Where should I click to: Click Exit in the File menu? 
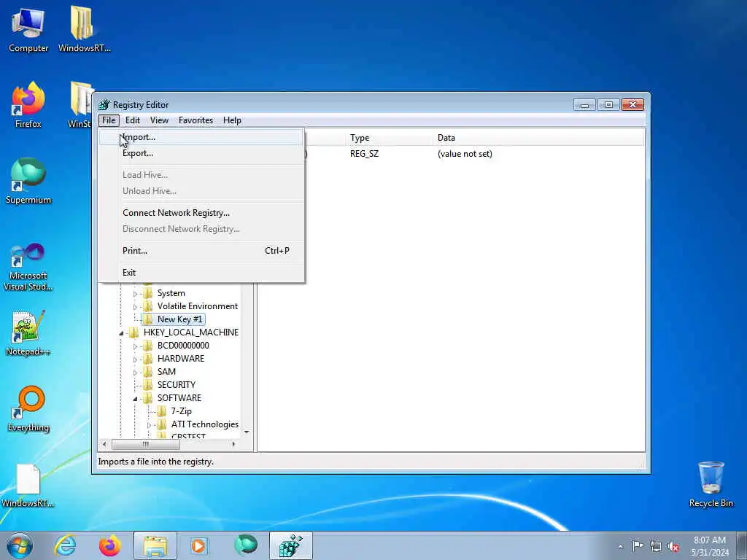(201, 273)
